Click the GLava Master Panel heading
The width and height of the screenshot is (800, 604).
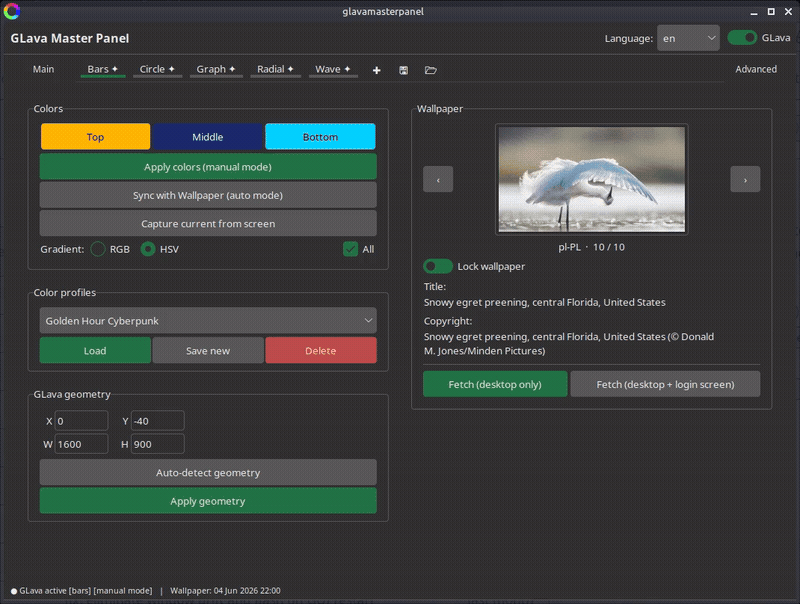70,38
